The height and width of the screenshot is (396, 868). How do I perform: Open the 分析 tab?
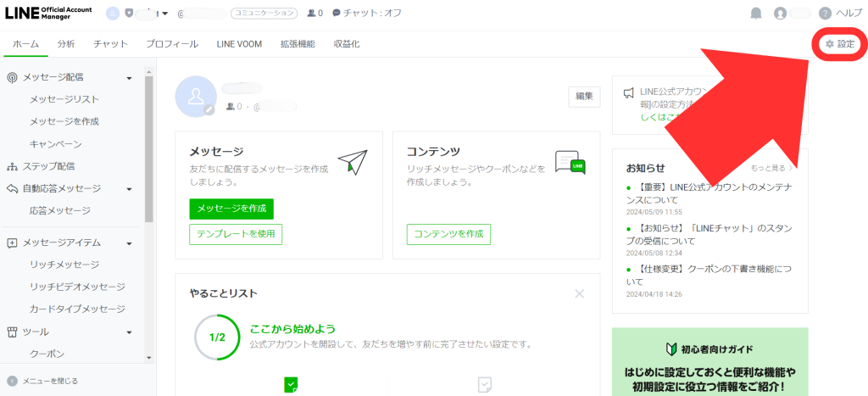[66, 44]
